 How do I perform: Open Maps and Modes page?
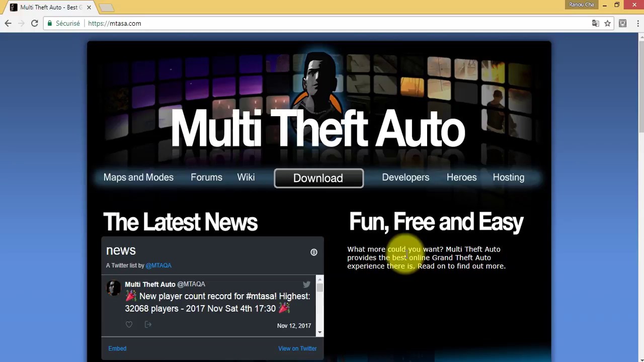[138, 177]
